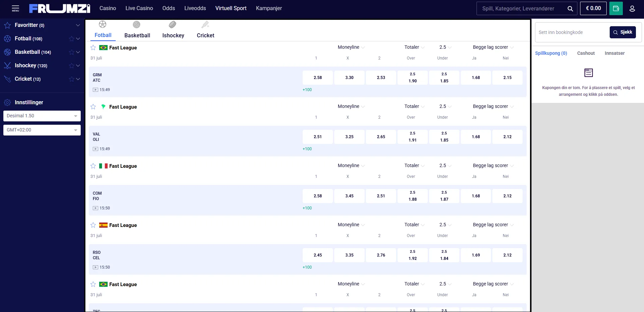Open Casino in top navigation
The width and height of the screenshot is (644, 312).
pos(108,8)
